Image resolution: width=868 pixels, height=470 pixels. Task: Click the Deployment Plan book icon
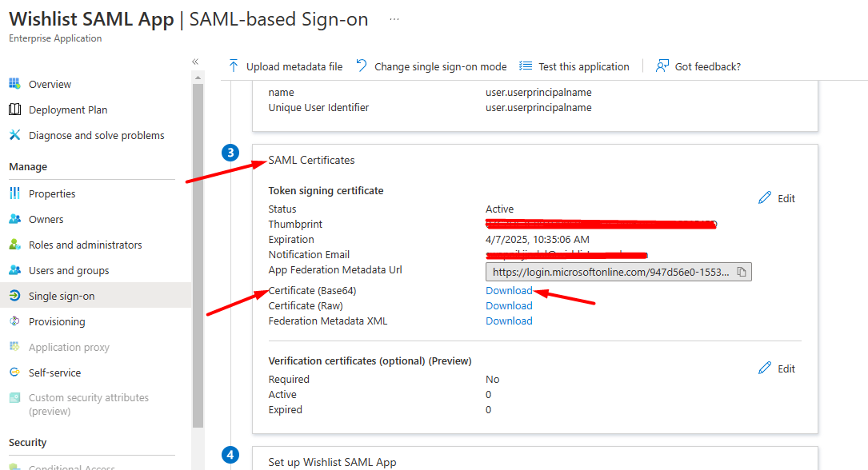click(x=15, y=110)
